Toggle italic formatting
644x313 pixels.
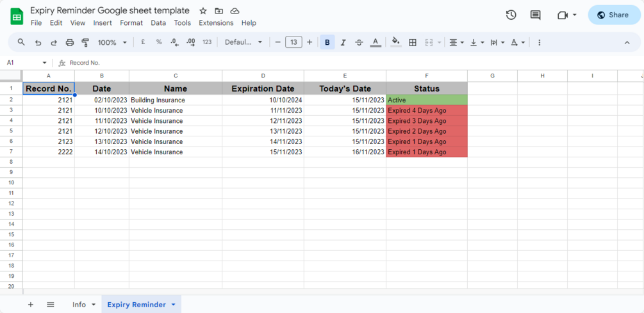pyautogui.click(x=343, y=42)
